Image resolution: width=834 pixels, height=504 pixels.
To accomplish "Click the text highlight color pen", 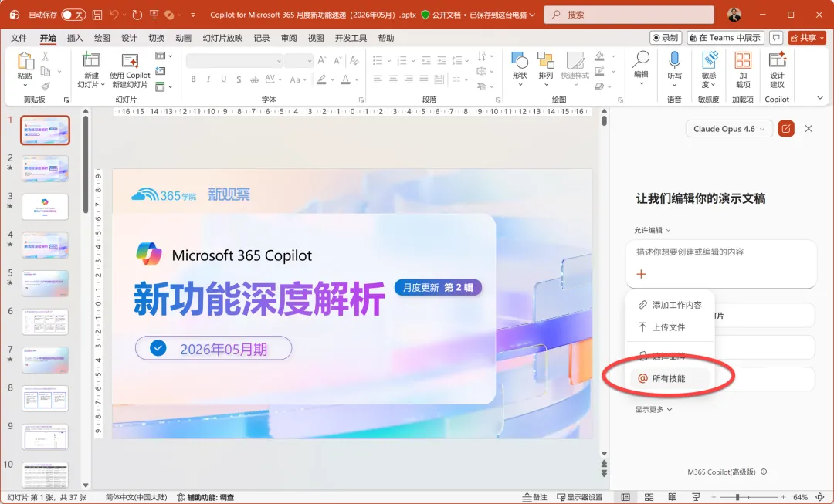I will coord(321,79).
